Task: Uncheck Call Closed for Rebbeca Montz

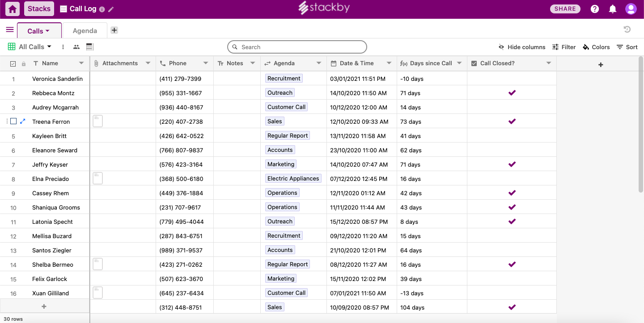Action: tap(512, 92)
